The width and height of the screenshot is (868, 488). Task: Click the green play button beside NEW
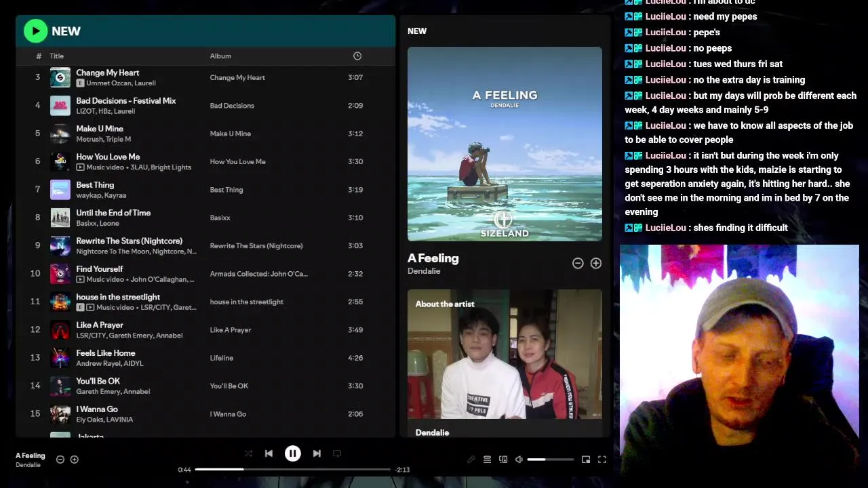pyautogui.click(x=35, y=30)
